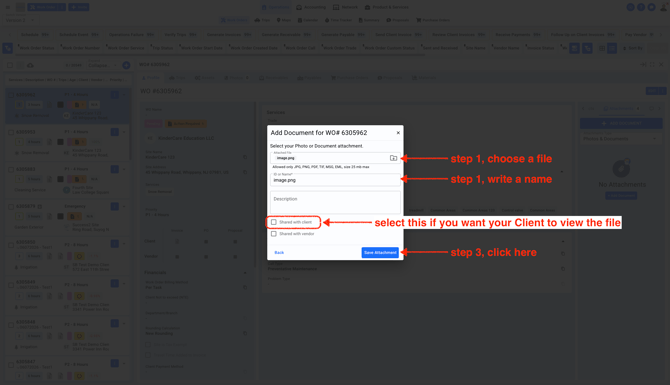Screen dimensions: 670x385
Task: Check the Shared with client box
Action: pyautogui.click(x=274, y=222)
